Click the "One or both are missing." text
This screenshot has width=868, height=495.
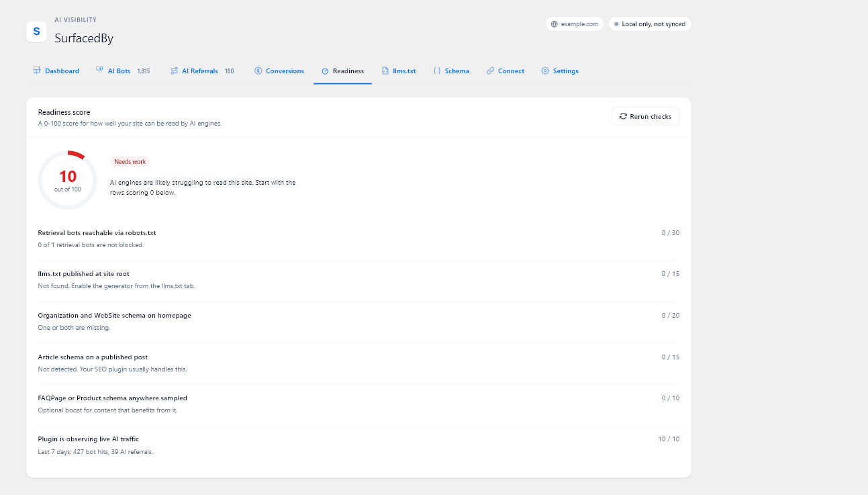click(x=74, y=328)
